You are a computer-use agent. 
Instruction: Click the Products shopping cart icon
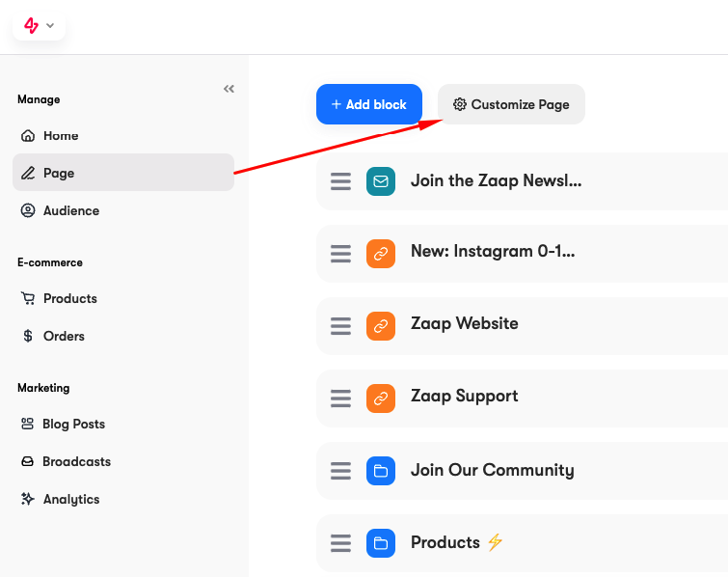tap(28, 298)
